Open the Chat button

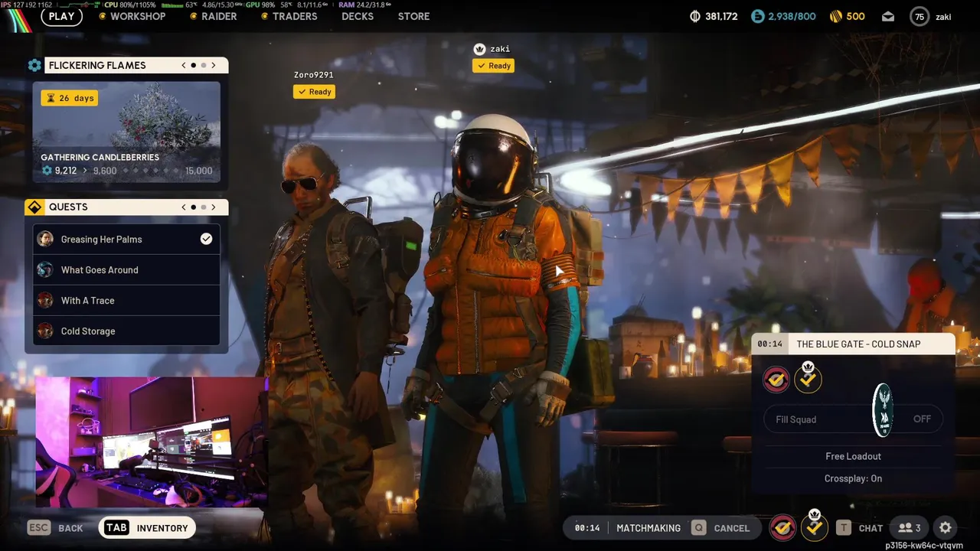click(859, 528)
